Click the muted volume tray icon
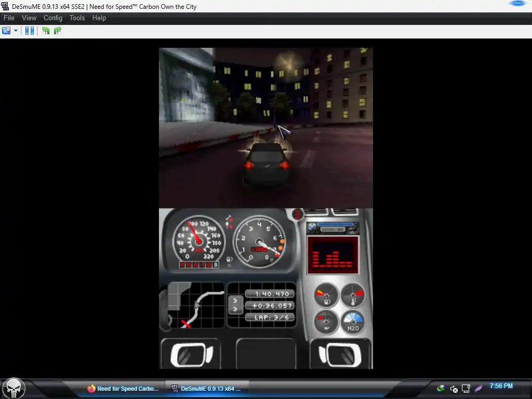Image resolution: width=532 pixels, height=399 pixels. pos(454,389)
